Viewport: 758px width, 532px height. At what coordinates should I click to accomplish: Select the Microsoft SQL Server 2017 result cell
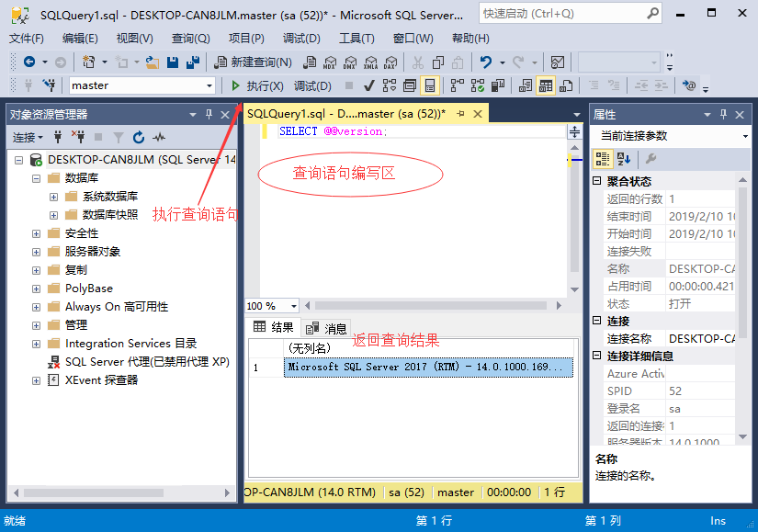[428, 368]
